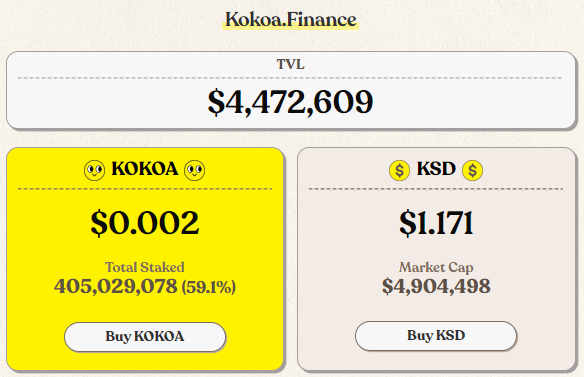Click the Buy KOKOA button
This screenshot has height=377, width=584.
tap(145, 337)
